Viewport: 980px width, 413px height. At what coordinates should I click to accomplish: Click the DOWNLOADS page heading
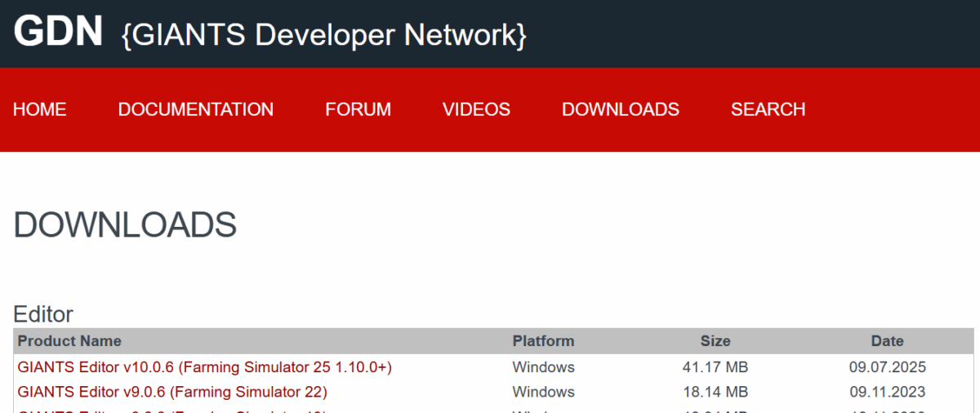pyautogui.click(x=125, y=225)
